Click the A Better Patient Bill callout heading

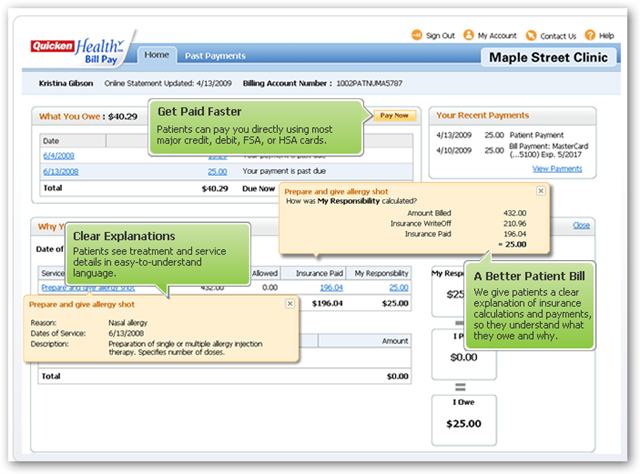[529, 276]
